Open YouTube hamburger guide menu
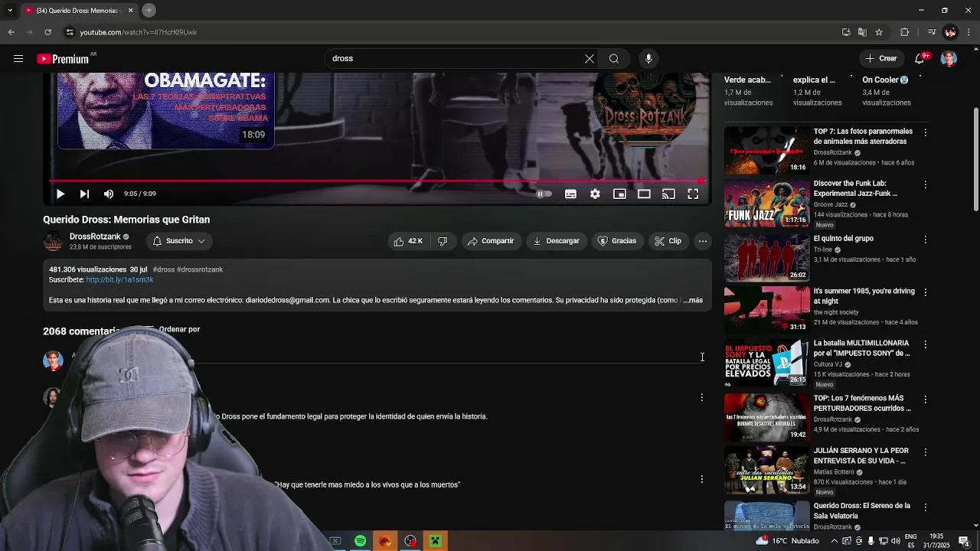 [x=18, y=58]
